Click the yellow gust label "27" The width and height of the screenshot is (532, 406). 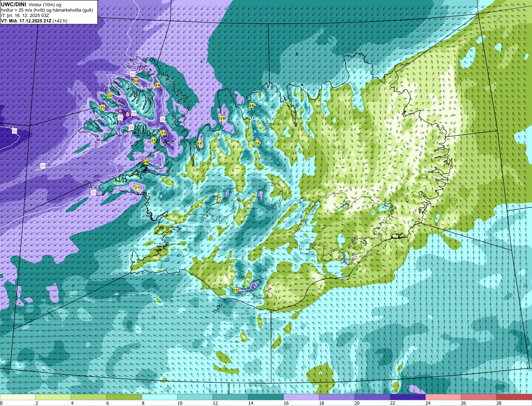click(x=137, y=188)
